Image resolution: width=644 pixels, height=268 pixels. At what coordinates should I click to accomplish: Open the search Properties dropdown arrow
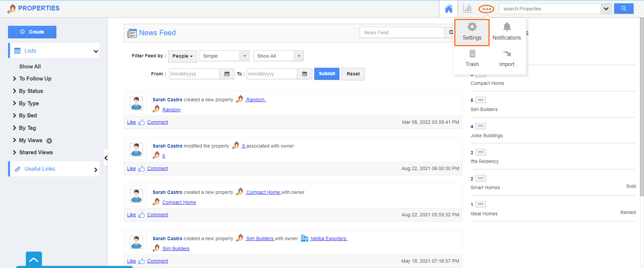[606, 9]
